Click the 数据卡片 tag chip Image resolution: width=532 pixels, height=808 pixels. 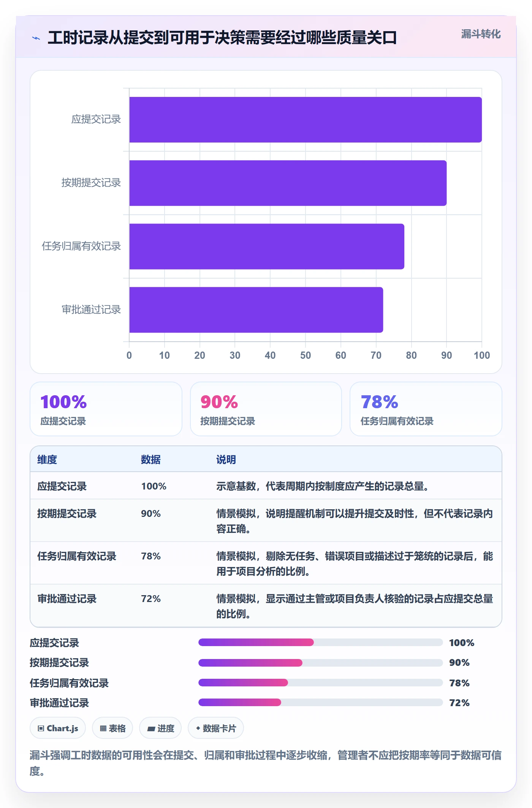[216, 728]
